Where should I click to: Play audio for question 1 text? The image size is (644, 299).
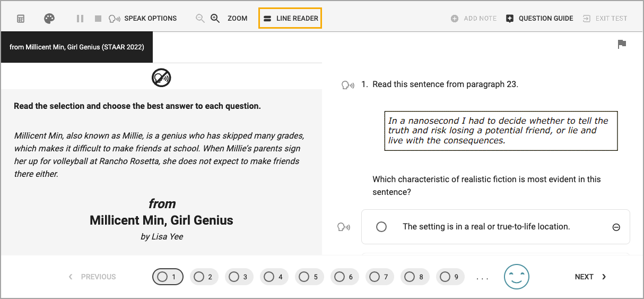(x=348, y=84)
